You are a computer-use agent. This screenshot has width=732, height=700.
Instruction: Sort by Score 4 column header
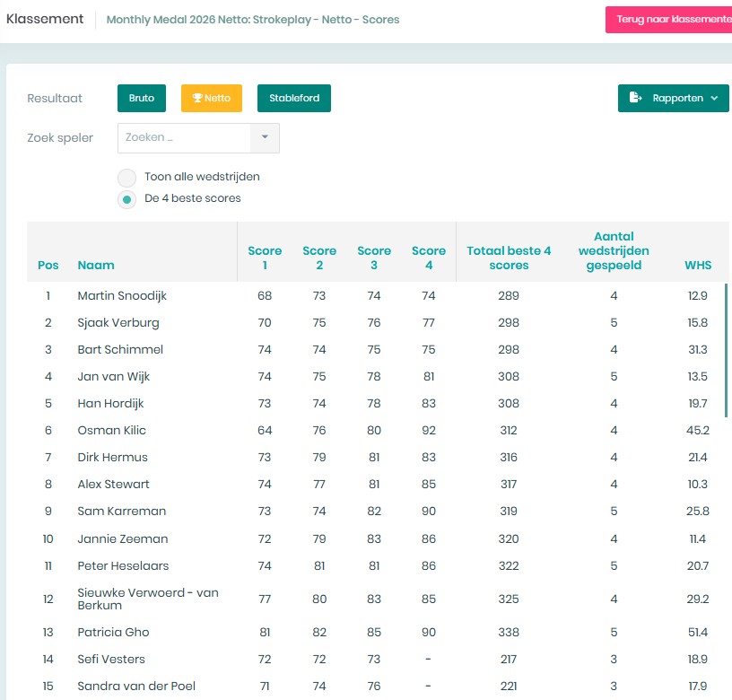click(x=429, y=258)
